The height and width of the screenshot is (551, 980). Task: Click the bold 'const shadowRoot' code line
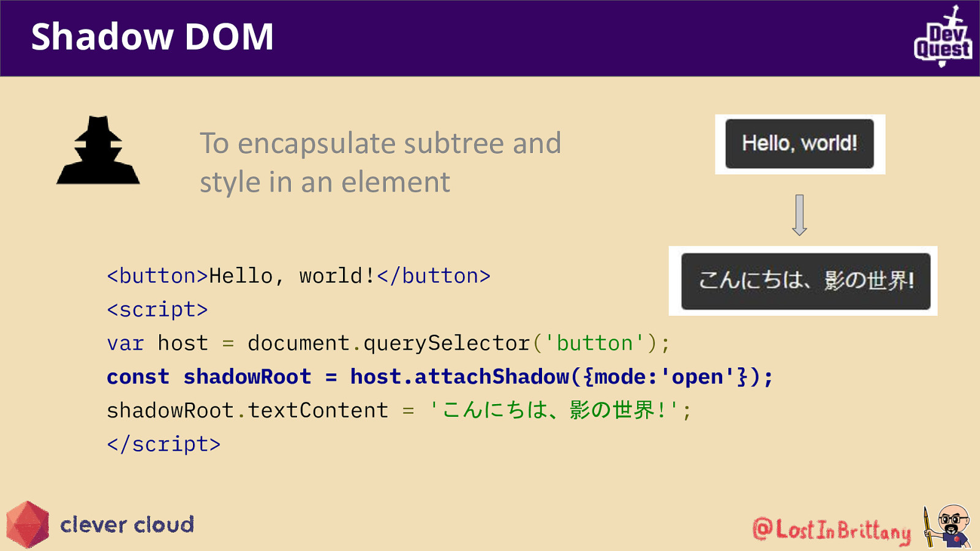pos(440,377)
